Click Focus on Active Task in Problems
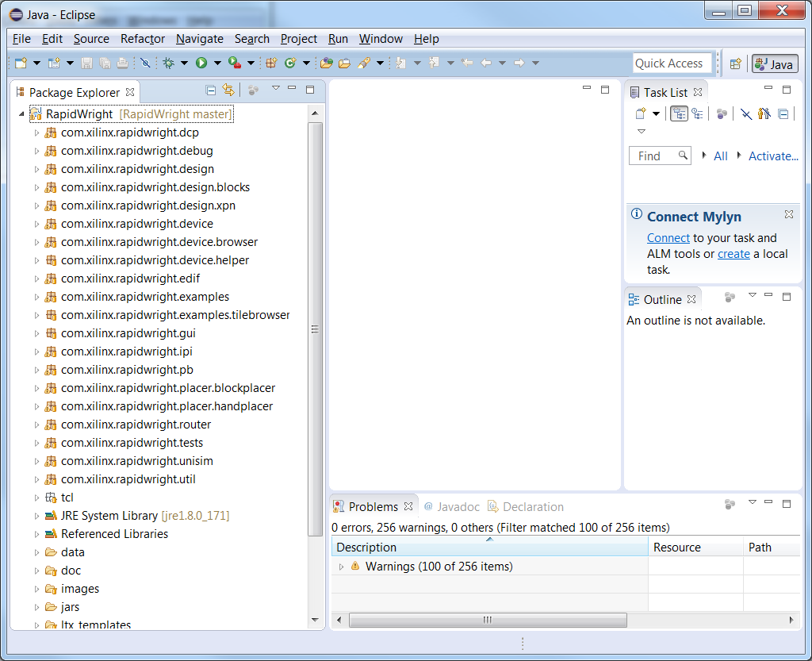This screenshot has width=812, height=661. pos(730,504)
